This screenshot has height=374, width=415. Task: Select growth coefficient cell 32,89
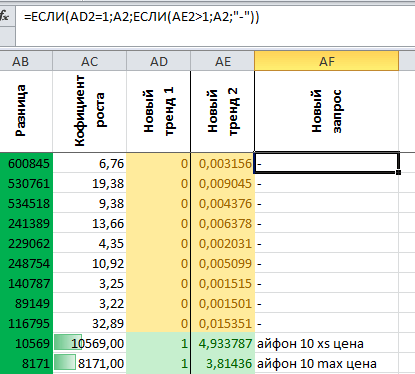89,323
